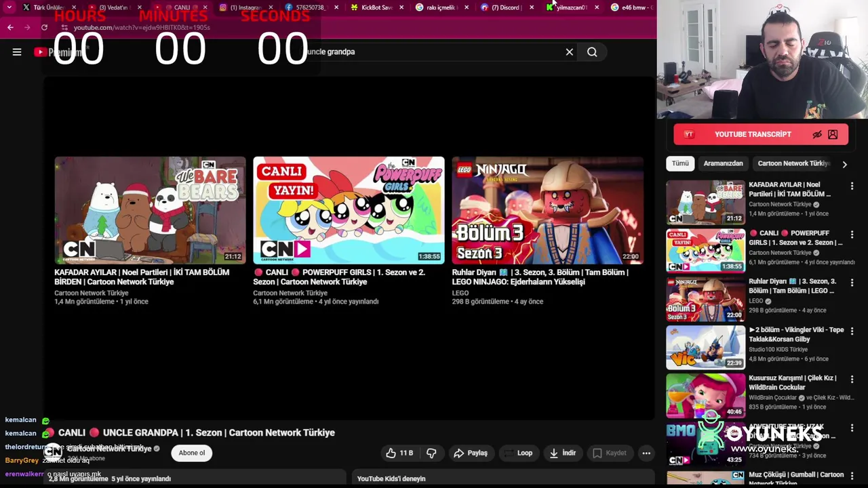Open sidebar Kusursuz Karışım Çilek Kız thumbnail

point(705,396)
